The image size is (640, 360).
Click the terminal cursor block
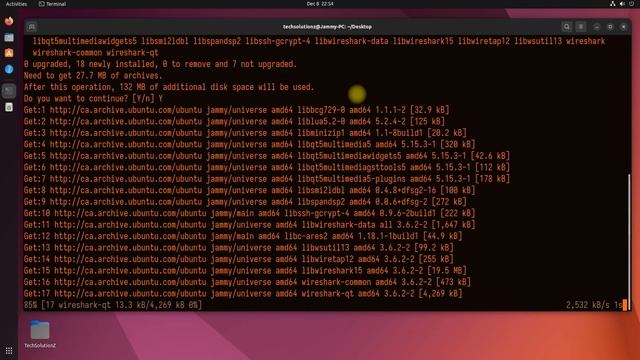[624, 305]
